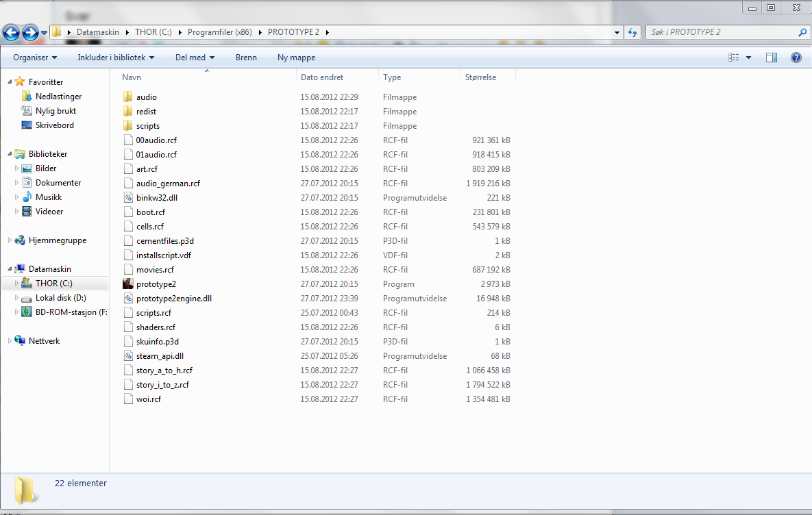Image resolution: width=812 pixels, height=515 pixels.
Task: Select the file movies.rcf
Action: click(155, 270)
